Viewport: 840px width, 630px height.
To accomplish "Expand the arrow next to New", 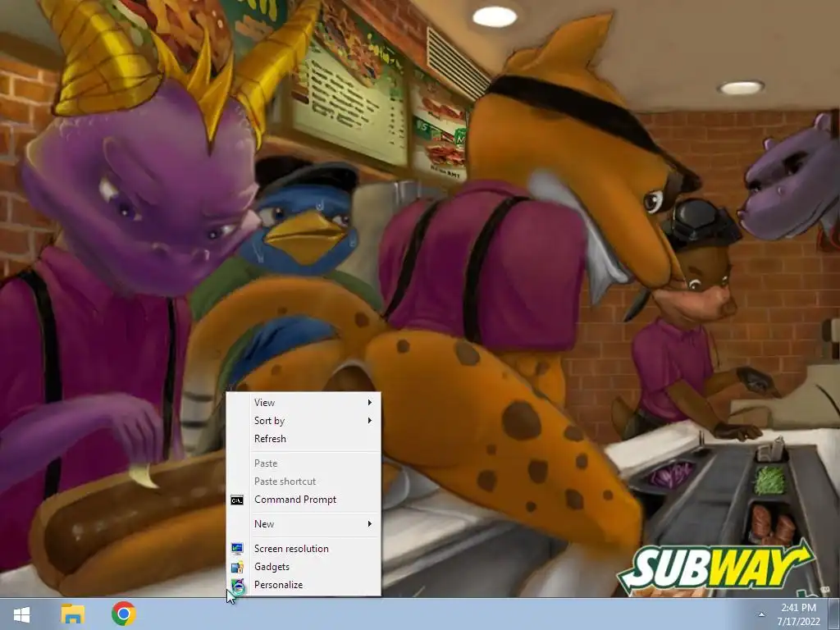I will pyautogui.click(x=370, y=524).
